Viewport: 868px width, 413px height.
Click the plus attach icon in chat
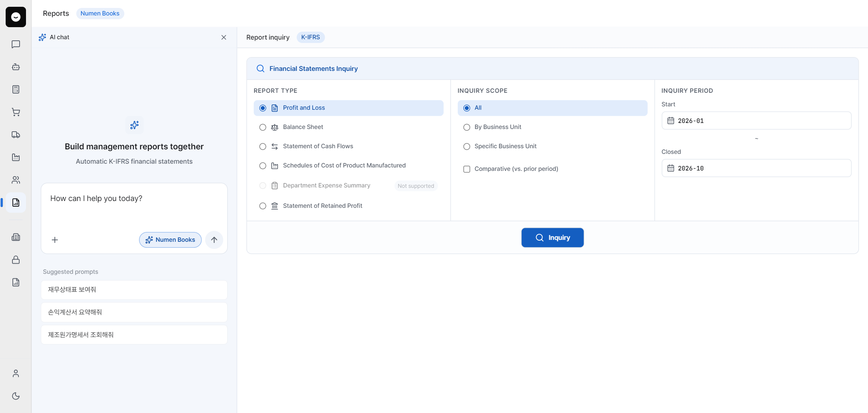click(x=55, y=240)
